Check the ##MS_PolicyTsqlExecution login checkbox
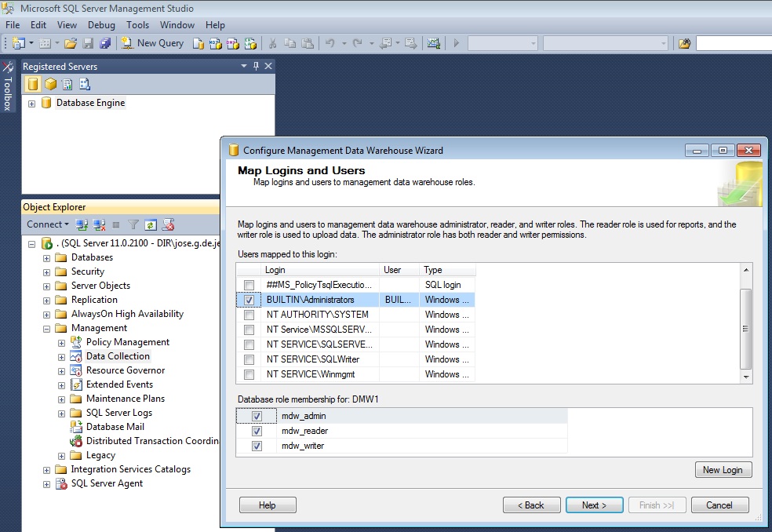Image resolution: width=772 pixels, height=532 pixels. pyautogui.click(x=249, y=285)
